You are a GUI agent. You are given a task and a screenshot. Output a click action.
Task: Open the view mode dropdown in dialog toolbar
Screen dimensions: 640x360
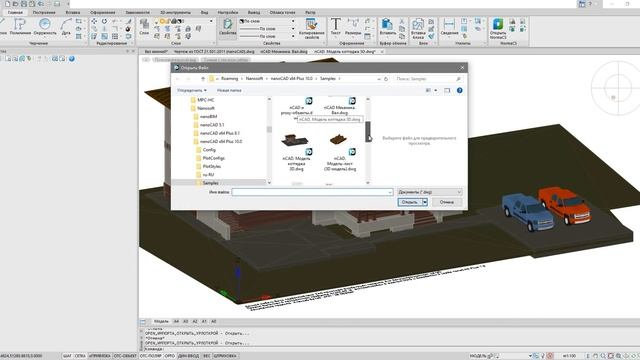[436, 90]
